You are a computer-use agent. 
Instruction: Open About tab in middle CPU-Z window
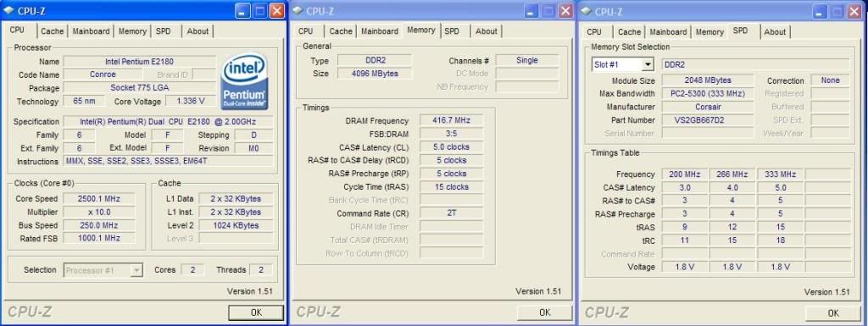(x=486, y=31)
